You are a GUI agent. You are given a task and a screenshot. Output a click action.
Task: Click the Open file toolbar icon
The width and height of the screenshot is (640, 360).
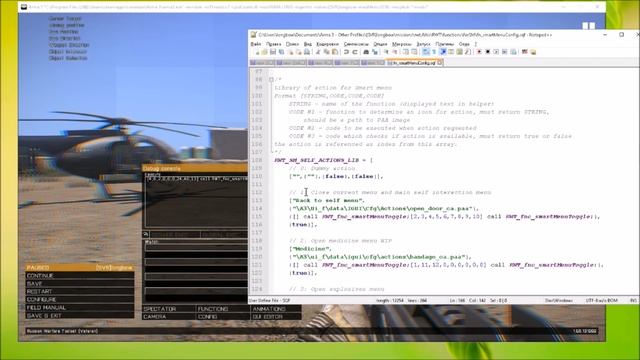265,52
